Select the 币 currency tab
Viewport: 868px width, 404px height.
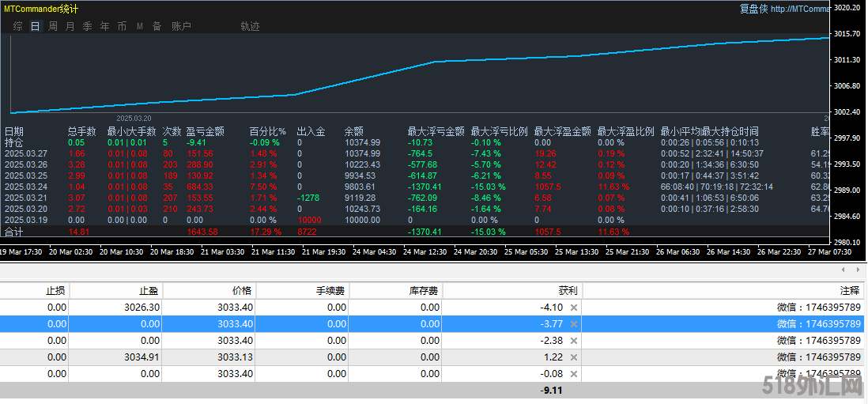122,26
